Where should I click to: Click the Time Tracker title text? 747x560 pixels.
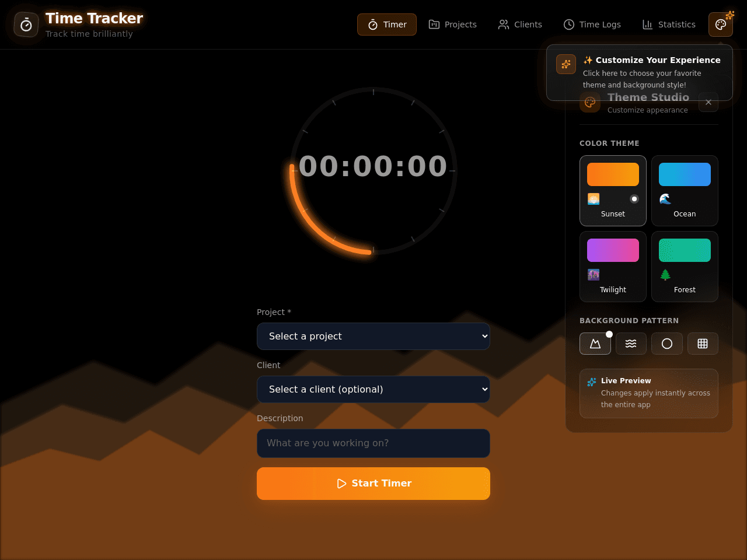pos(95,19)
